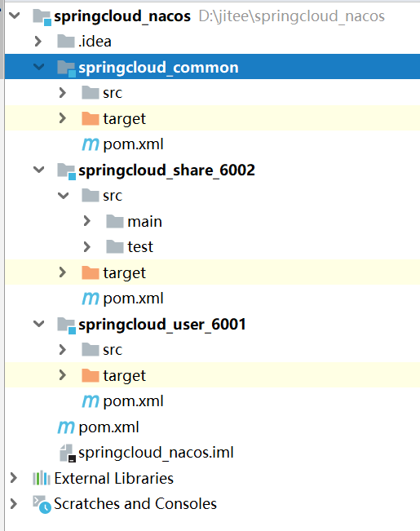
Task: Expand the External Libraries node
Action: point(14,478)
